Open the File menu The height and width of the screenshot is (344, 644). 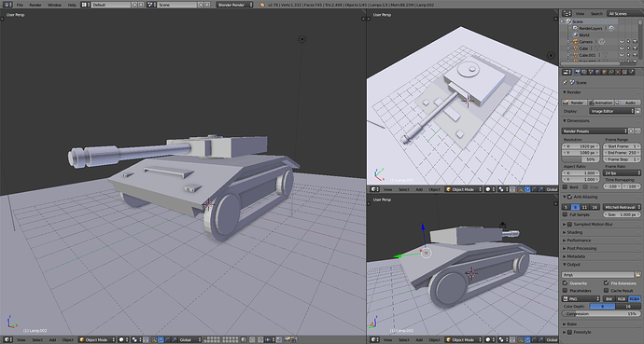click(20, 5)
